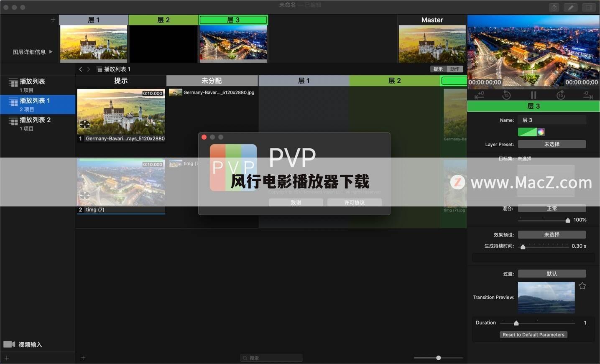Jump to start with the +0 arrow icon
600x364 pixels.
(x=480, y=95)
